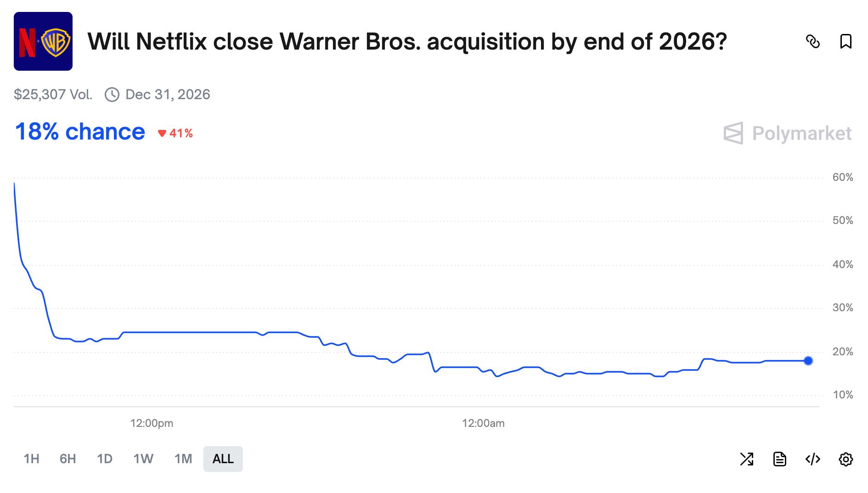Screen dimensions: 868x493
Task: Select the 1W time range
Action: (142, 459)
